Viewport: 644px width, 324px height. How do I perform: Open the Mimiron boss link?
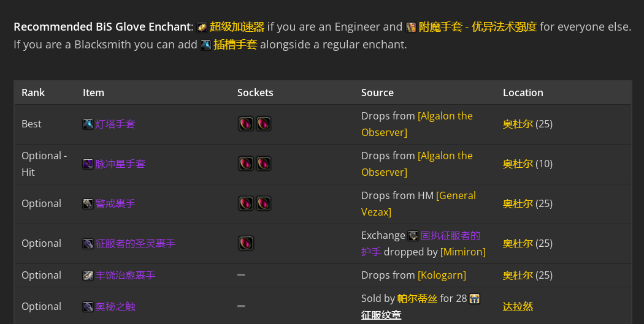pos(462,252)
